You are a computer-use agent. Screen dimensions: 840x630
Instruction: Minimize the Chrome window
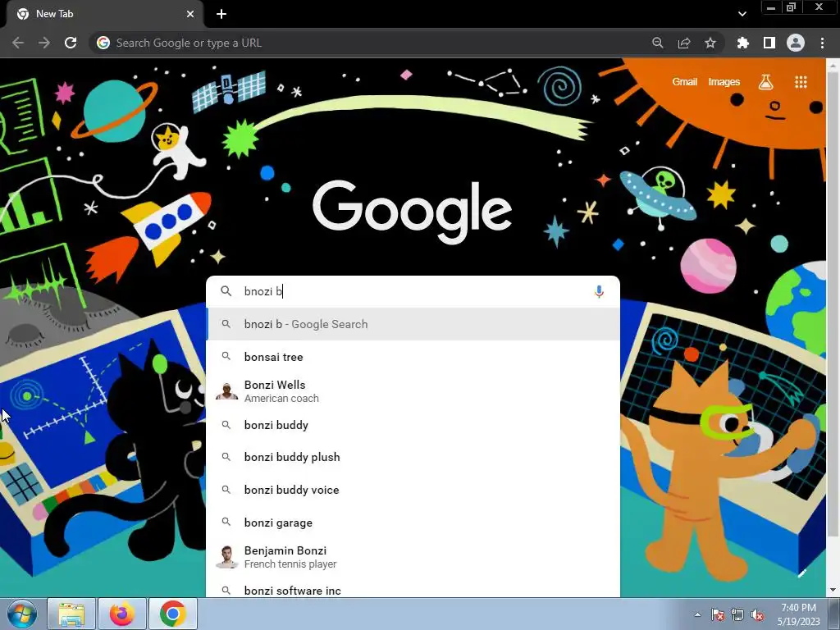coord(771,7)
